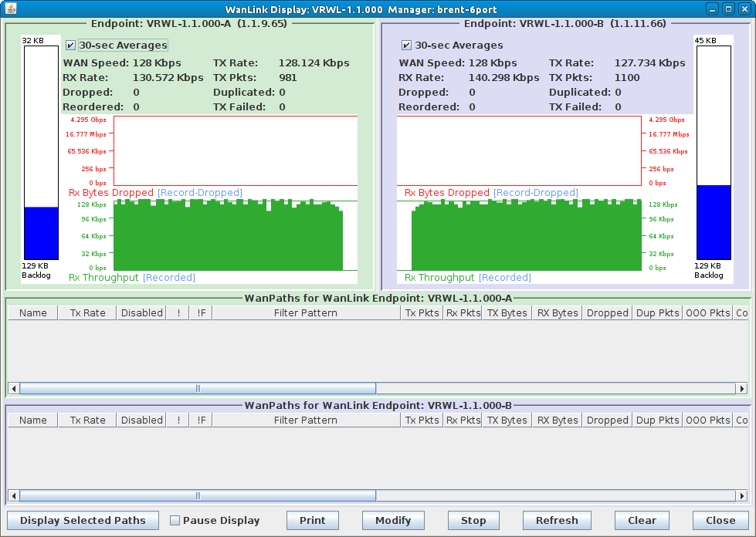Click Endpoint A RX Rate value 130.572 Kbps
The image size is (756, 537).
pos(168,77)
